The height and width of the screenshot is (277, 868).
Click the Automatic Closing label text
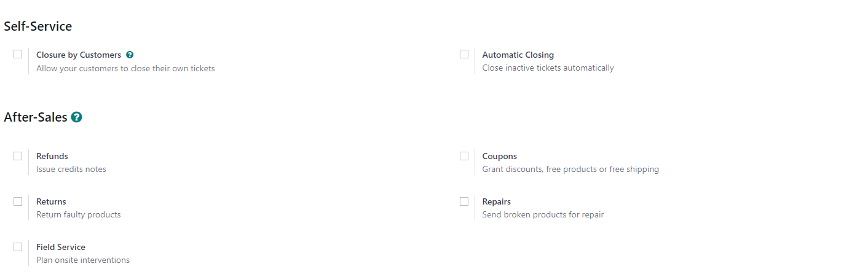tap(518, 55)
